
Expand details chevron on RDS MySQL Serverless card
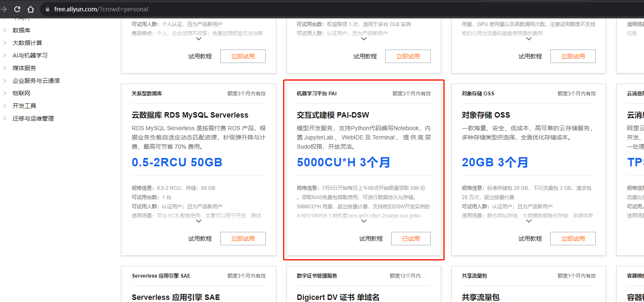click(199, 221)
